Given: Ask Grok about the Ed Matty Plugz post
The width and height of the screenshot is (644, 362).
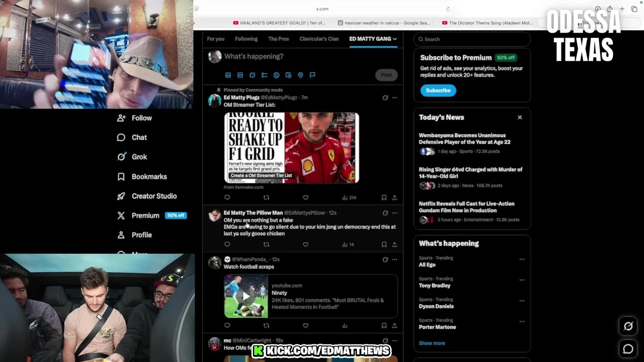Looking at the screenshot, I should coord(385,98).
